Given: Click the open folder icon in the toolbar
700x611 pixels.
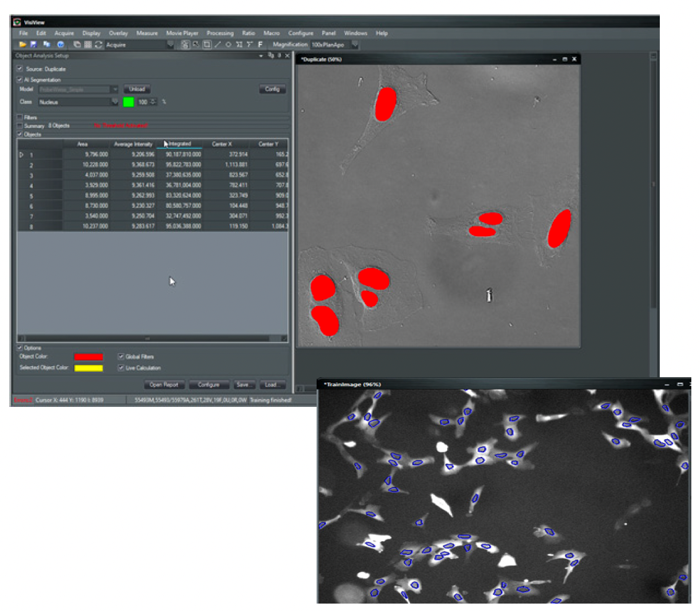Looking at the screenshot, I should point(22,45).
